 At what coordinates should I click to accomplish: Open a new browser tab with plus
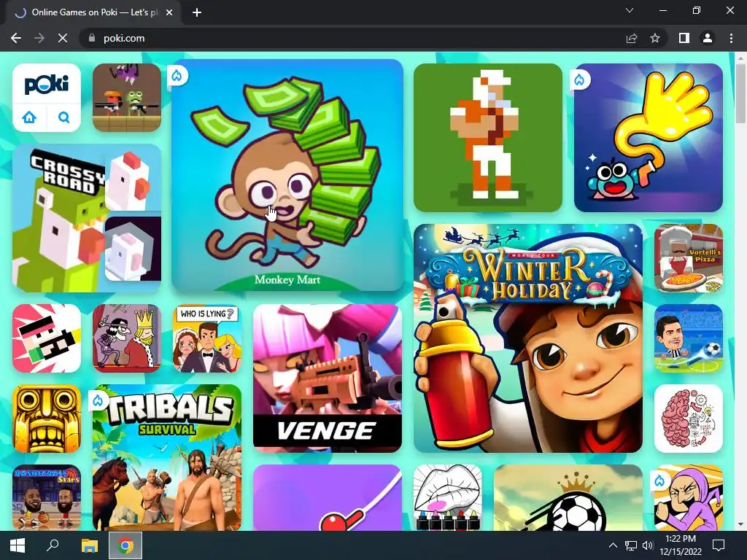[197, 12]
